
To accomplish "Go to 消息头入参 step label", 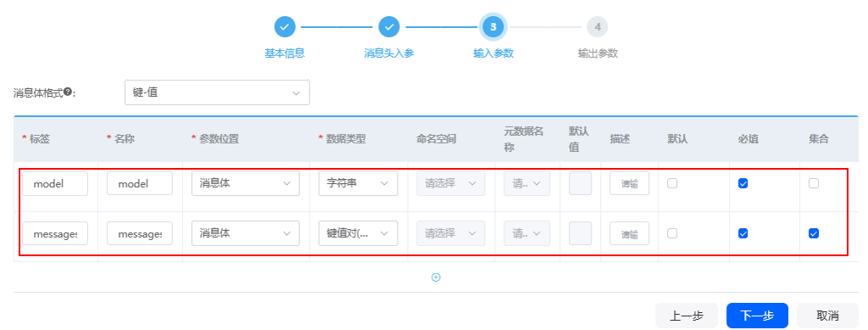I will pos(389,53).
